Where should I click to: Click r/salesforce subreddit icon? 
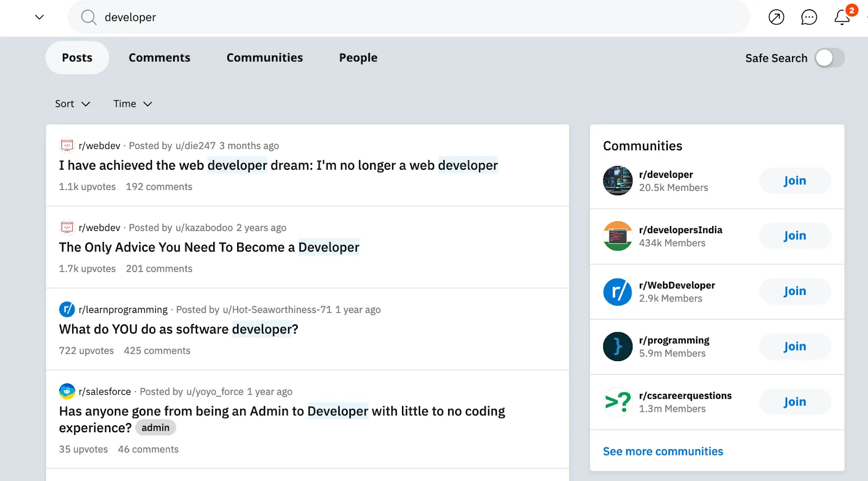[67, 391]
